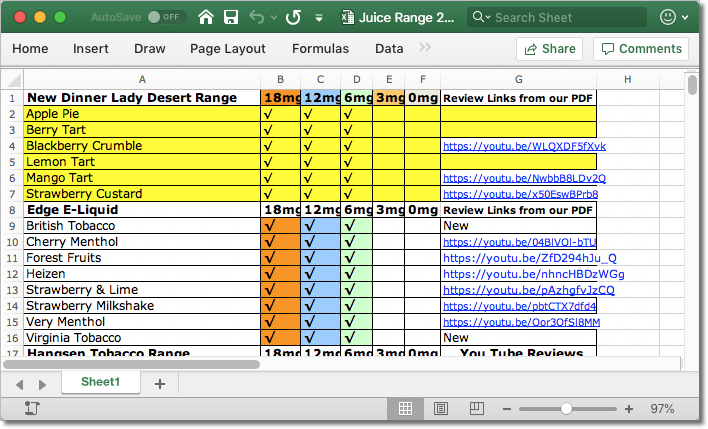Open the smiley feedback icon

tap(669, 17)
